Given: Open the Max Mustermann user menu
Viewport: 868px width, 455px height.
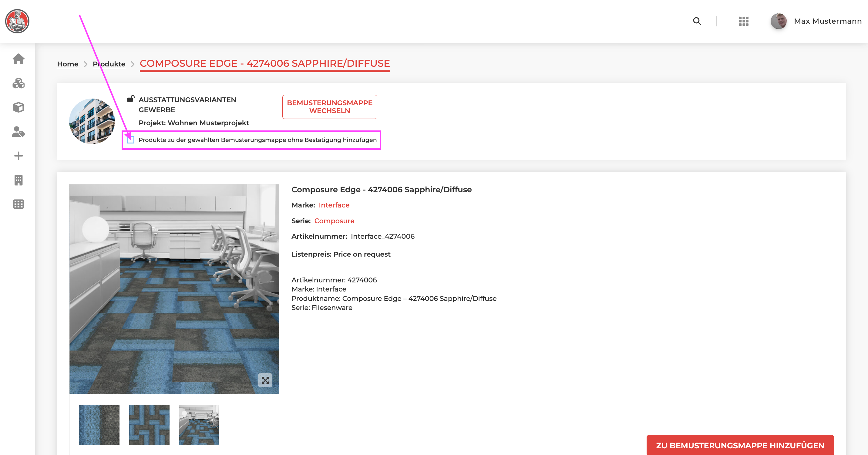Looking at the screenshot, I should pos(828,21).
